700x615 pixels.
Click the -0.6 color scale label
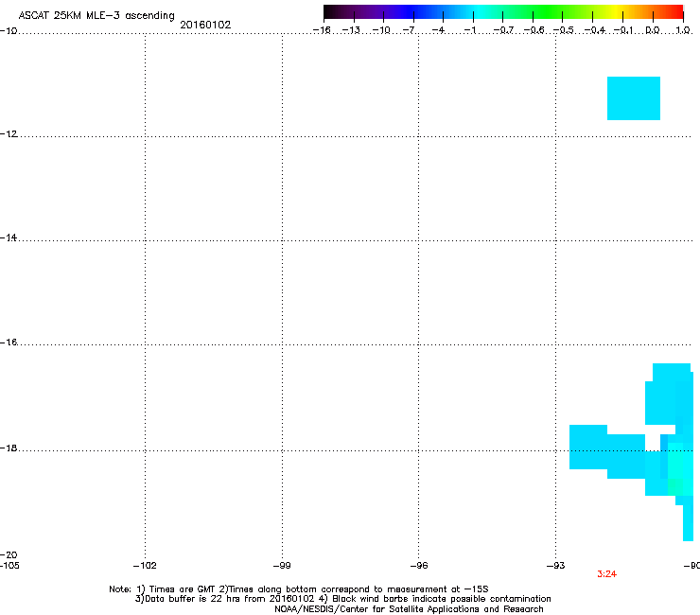coord(534,30)
